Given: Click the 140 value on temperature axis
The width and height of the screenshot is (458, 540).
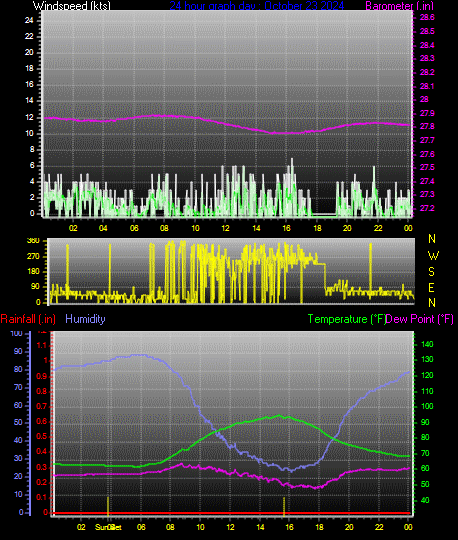Looking at the screenshot, I should (427, 344).
